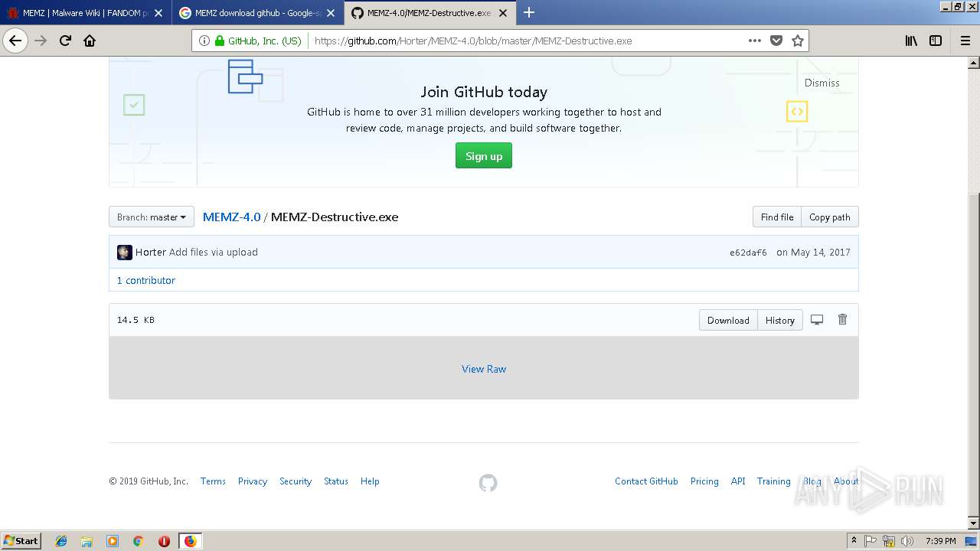
Task: Launch the media player taskbar icon
Action: 113,541
